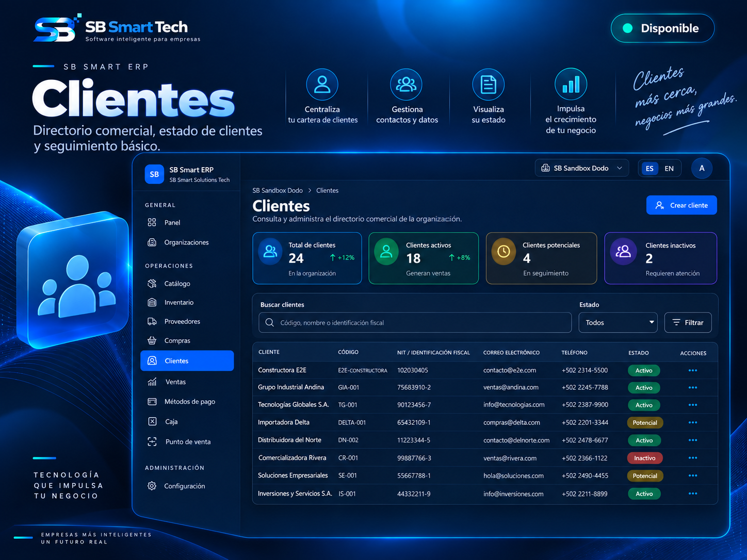Click the Compras basket icon

pos(152,340)
